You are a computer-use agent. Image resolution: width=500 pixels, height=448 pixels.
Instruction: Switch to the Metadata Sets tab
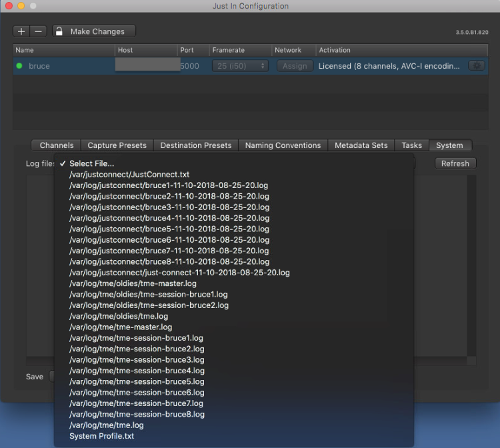[361, 145]
